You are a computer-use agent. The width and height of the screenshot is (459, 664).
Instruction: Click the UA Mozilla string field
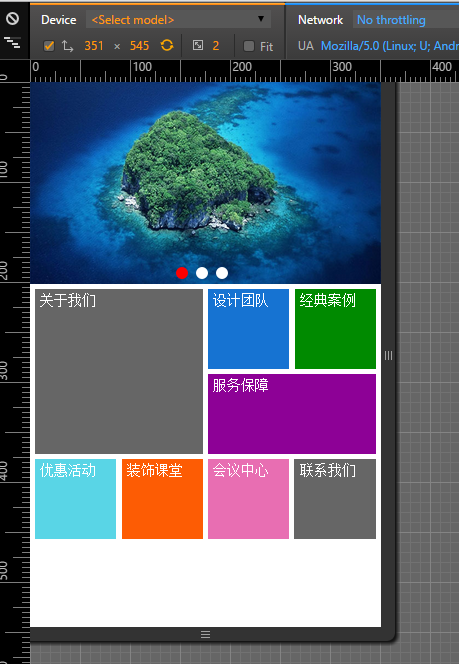(390, 46)
